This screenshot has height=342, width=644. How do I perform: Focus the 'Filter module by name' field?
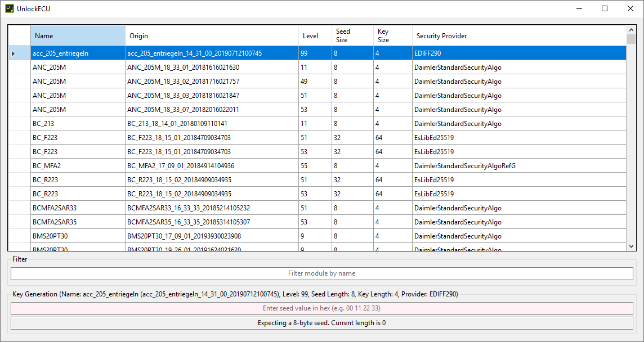click(x=321, y=273)
